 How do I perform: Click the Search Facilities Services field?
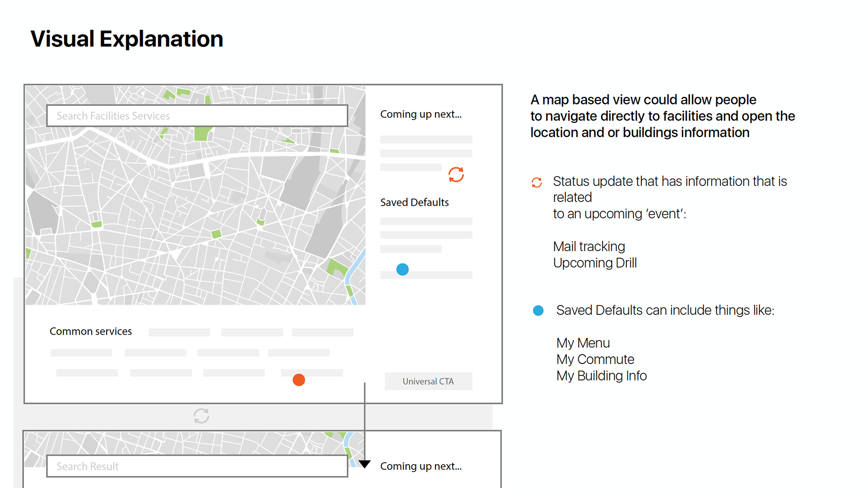(x=197, y=116)
